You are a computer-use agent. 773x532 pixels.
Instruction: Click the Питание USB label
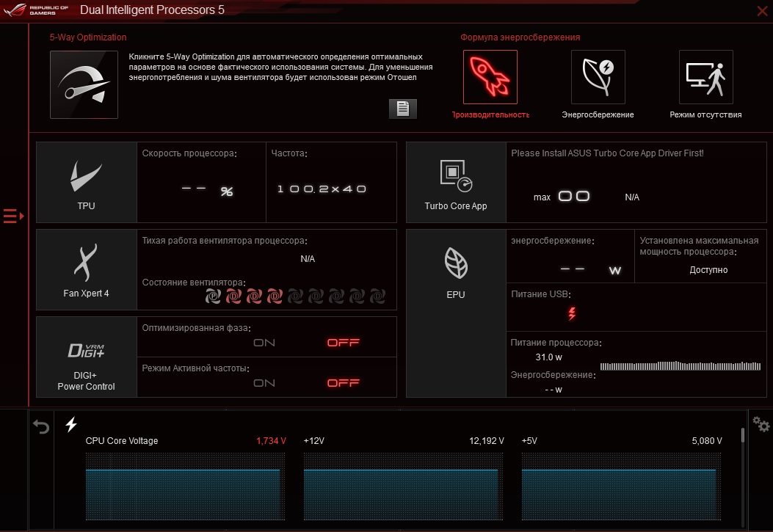(541, 294)
